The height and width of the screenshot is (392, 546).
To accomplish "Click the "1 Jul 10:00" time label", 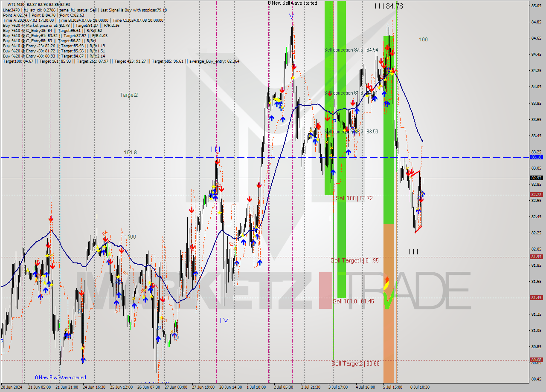I will pos(256,387).
